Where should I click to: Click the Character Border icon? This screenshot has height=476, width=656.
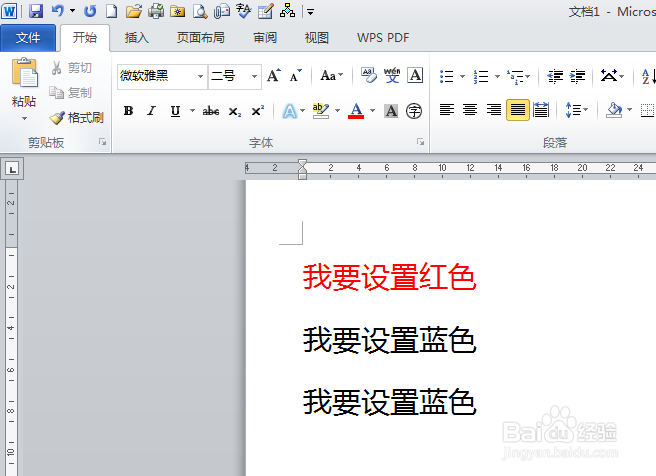click(415, 76)
